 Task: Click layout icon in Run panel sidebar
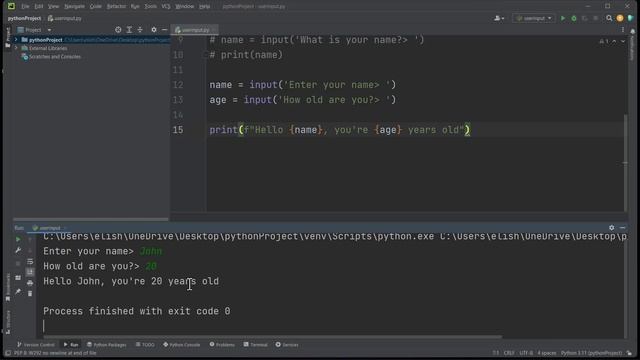coord(18,278)
